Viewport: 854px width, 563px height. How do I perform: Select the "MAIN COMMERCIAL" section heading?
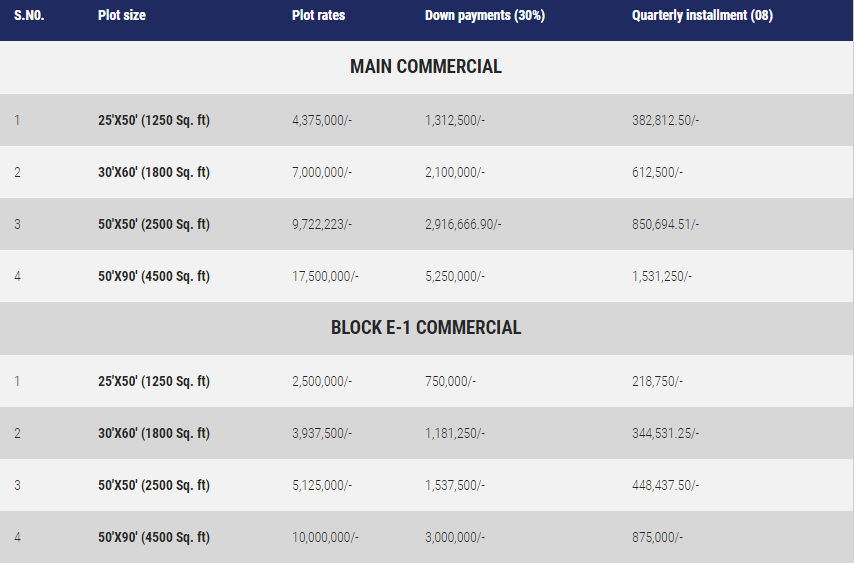click(x=426, y=67)
